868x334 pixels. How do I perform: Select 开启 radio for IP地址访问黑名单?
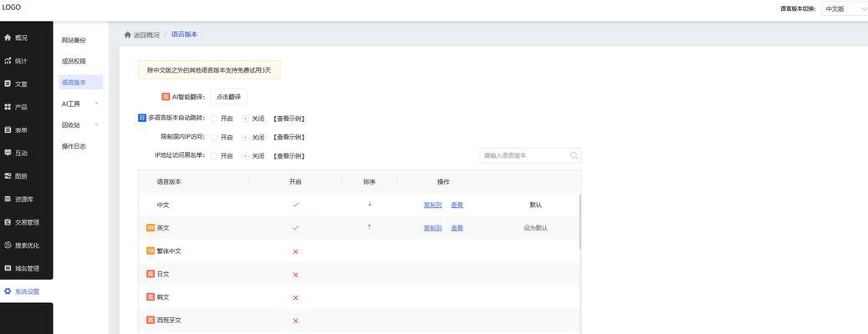[214, 156]
